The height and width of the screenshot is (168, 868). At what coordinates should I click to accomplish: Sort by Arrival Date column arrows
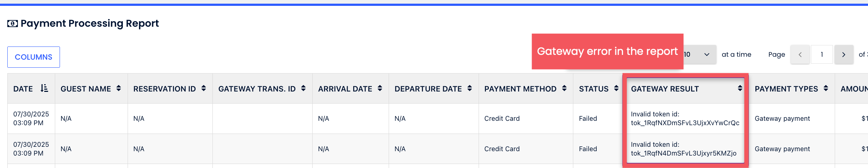click(380, 89)
